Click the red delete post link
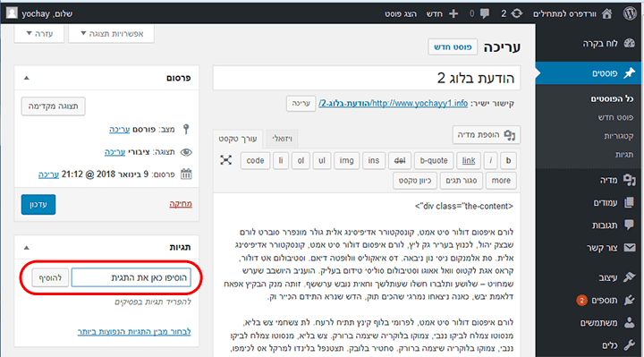 (181, 204)
